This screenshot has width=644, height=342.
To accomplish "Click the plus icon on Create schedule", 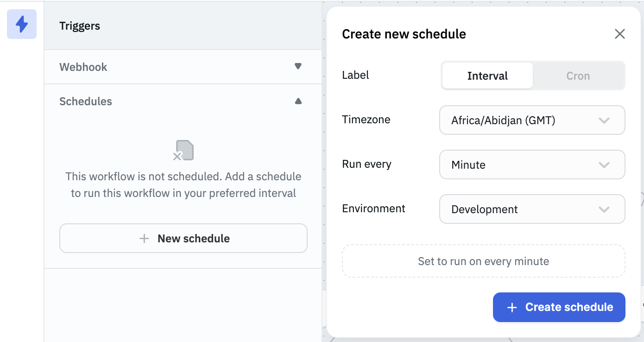I will pyautogui.click(x=512, y=307).
